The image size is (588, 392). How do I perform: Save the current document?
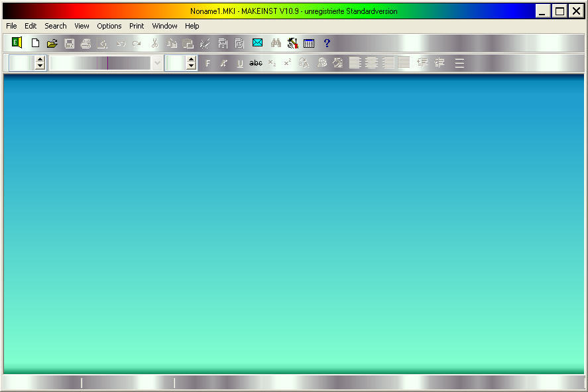pyautogui.click(x=69, y=43)
